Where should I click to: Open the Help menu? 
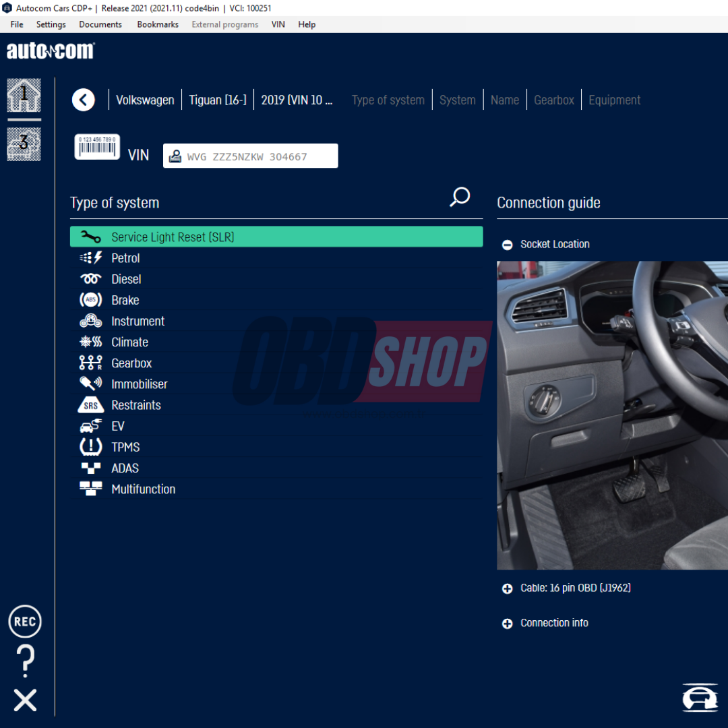307,24
